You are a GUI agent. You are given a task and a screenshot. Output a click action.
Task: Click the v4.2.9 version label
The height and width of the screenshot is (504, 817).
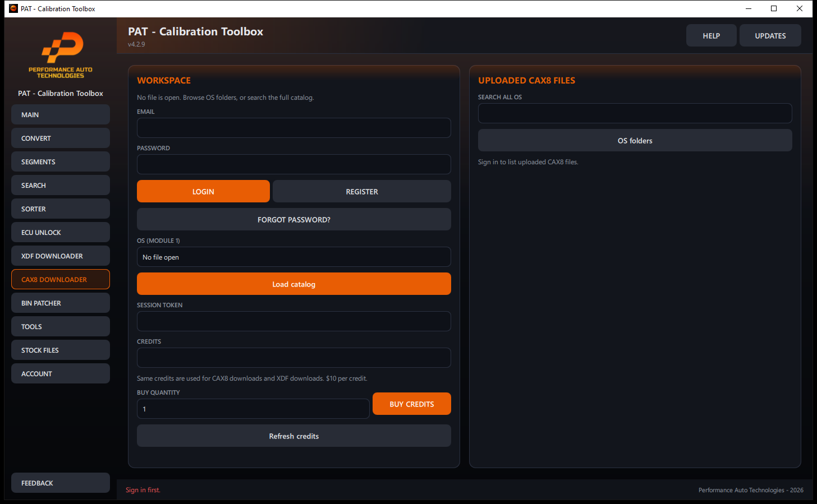136,44
